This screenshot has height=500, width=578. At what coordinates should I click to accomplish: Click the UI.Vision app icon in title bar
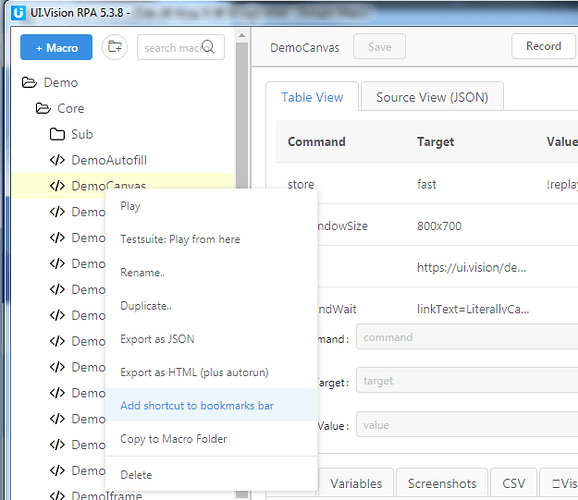coord(18,13)
